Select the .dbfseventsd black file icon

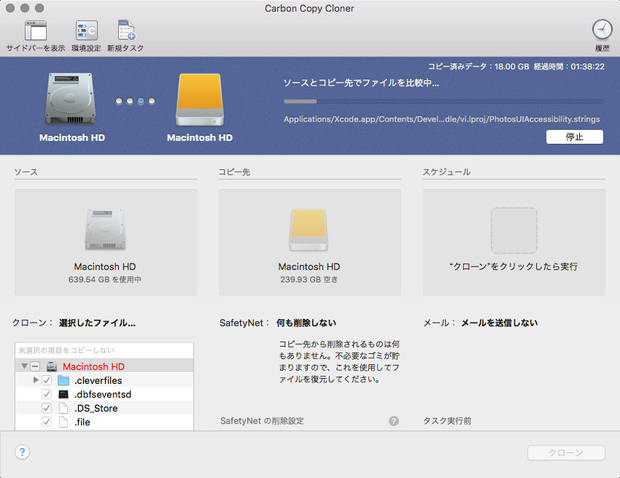click(63, 394)
